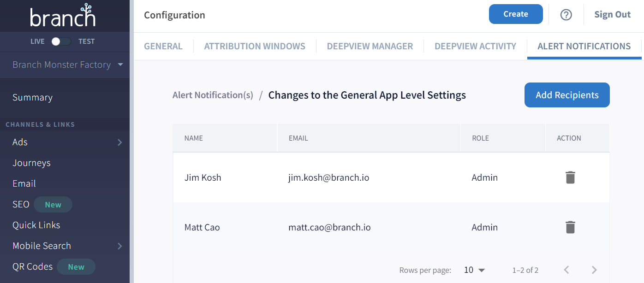Go to previous page of recipients

pos(566,270)
